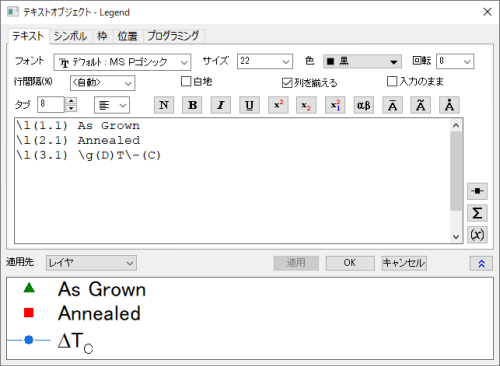Switch to Greek symbol font
The width and height of the screenshot is (500, 366).
[364, 105]
